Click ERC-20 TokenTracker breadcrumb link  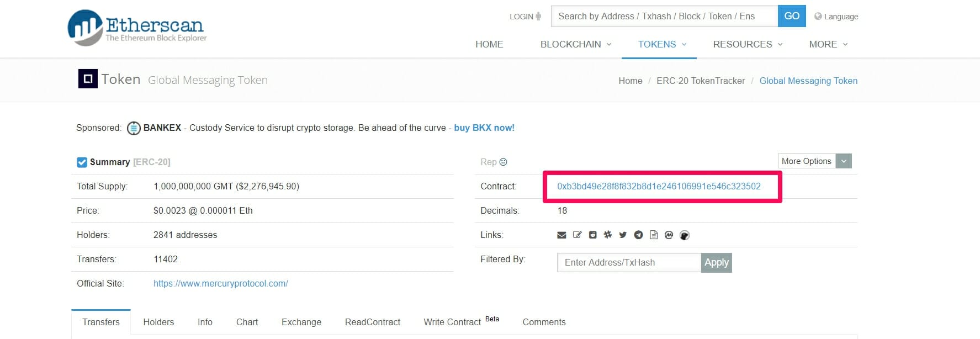(701, 81)
